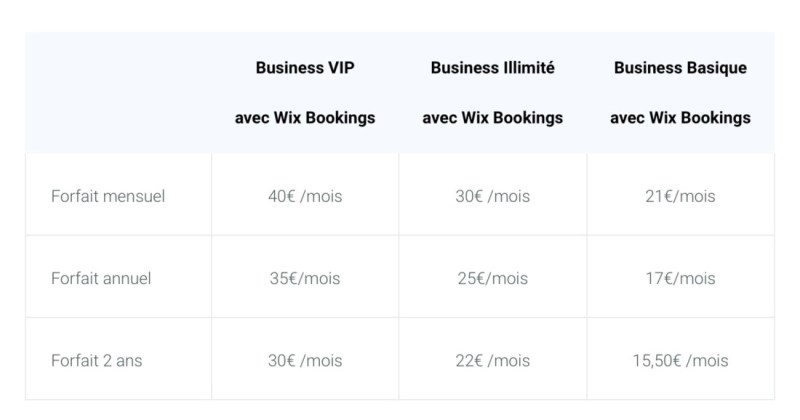Viewport: 800px width, 420px height.
Task: Click the 15,50€ /mois price cell
Action: 680,360
